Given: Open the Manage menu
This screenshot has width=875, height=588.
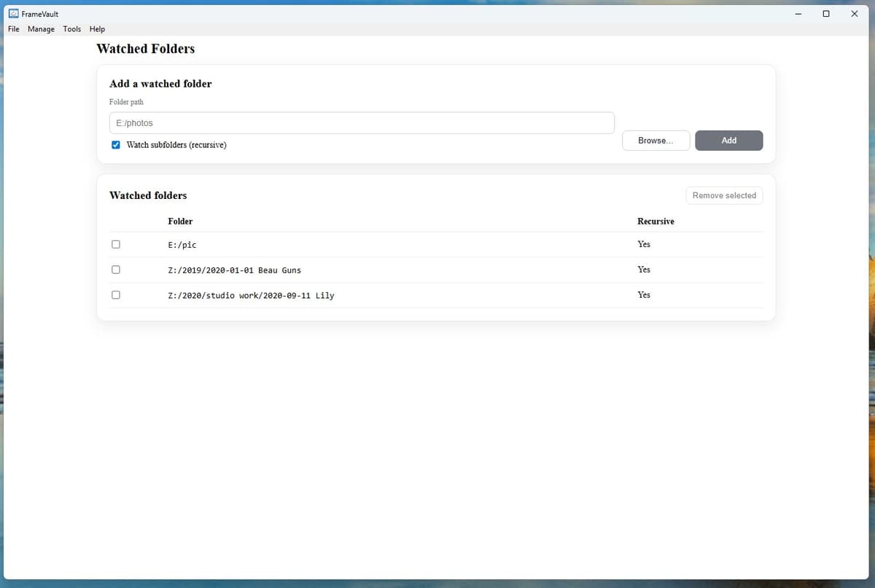Looking at the screenshot, I should [x=41, y=29].
